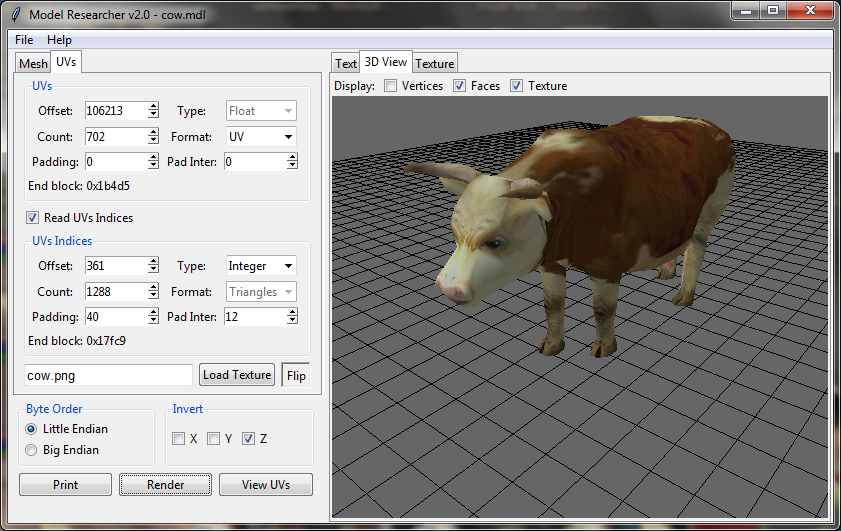The height and width of the screenshot is (531, 841).
Task: Select the UVs tab
Action: tap(66, 62)
